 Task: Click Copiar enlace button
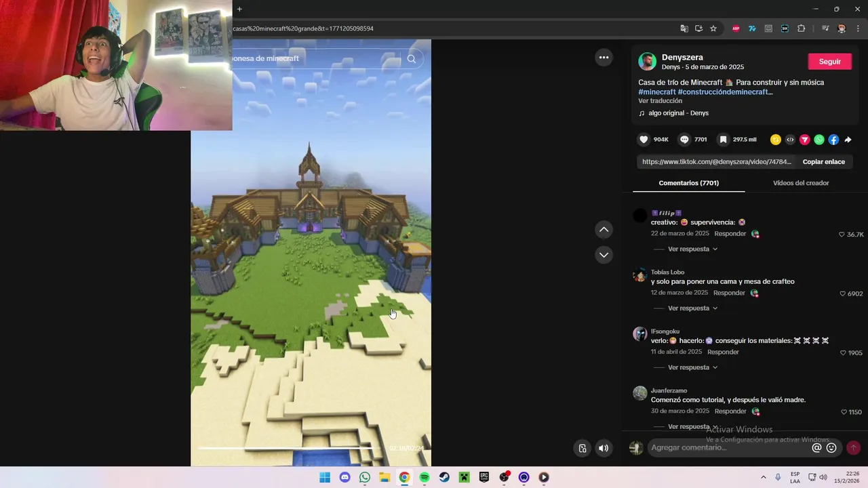click(823, 162)
